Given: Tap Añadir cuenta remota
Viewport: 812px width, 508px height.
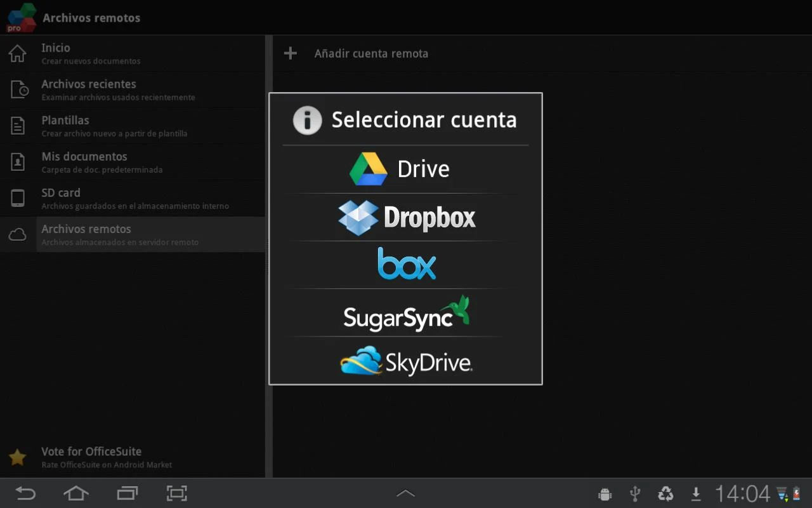Looking at the screenshot, I should pos(371,53).
